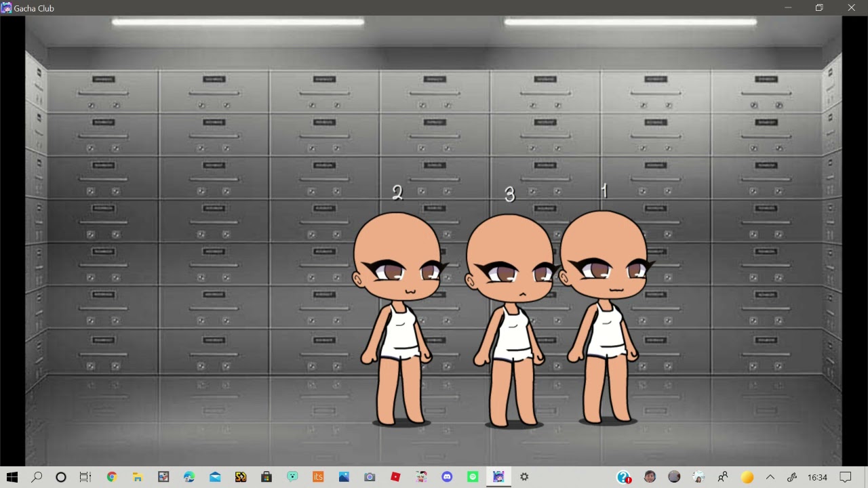Open Task View in taskbar
Image resolution: width=868 pixels, height=488 pixels.
pos(85,477)
